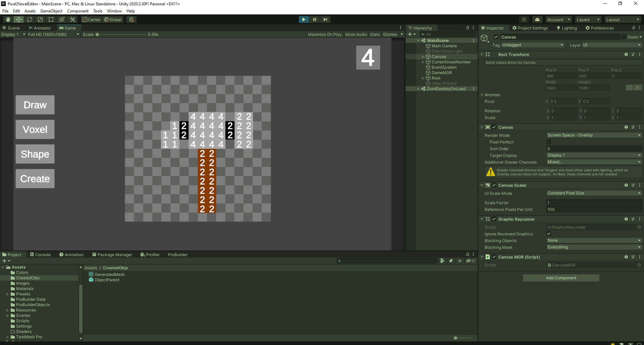The height and width of the screenshot is (345, 644).
Task: Toggle the Static checkbox
Action: click(x=624, y=37)
